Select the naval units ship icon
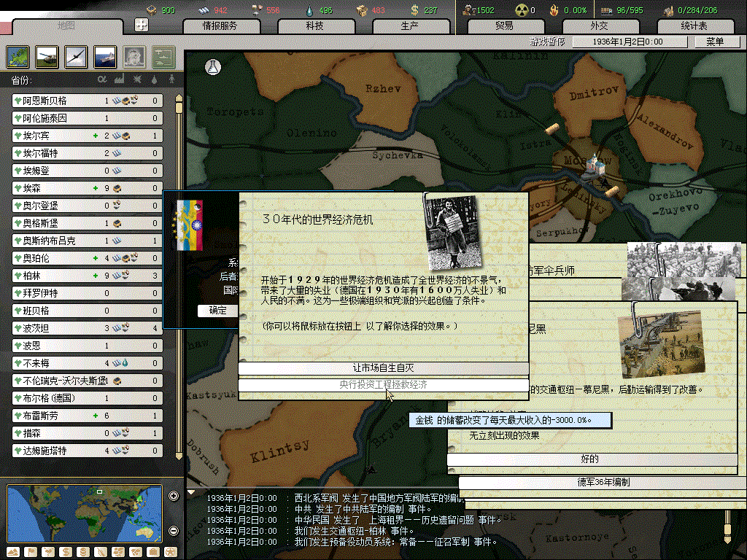This screenshot has width=747, height=560. [105, 56]
